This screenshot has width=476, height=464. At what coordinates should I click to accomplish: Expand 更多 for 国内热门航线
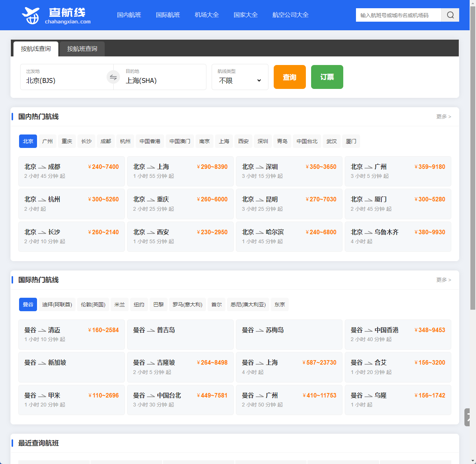pos(443,117)
